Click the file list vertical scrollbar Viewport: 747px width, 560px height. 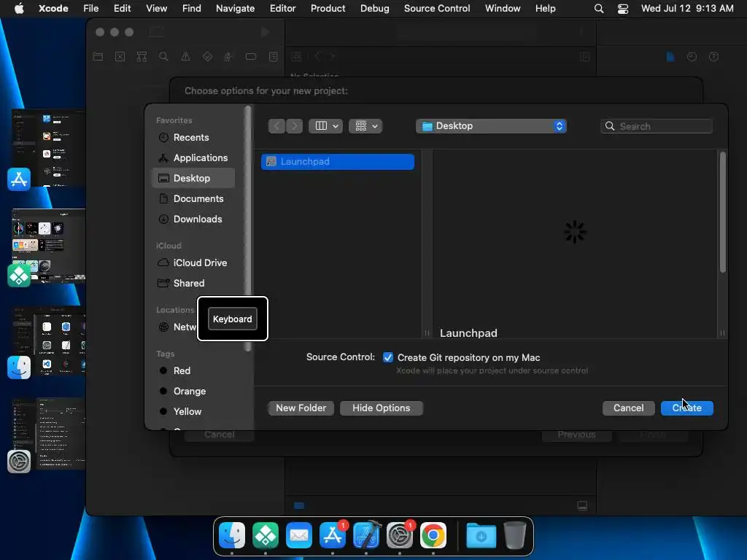point(723,212)
